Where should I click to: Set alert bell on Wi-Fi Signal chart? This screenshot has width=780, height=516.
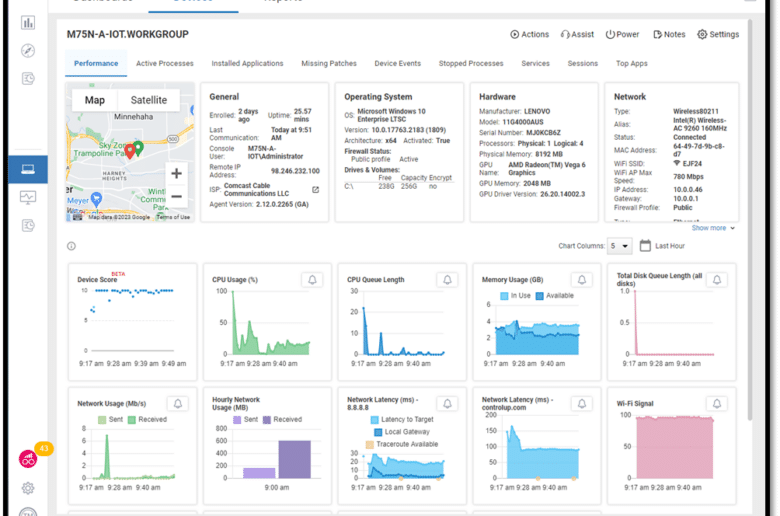point(717,404)
